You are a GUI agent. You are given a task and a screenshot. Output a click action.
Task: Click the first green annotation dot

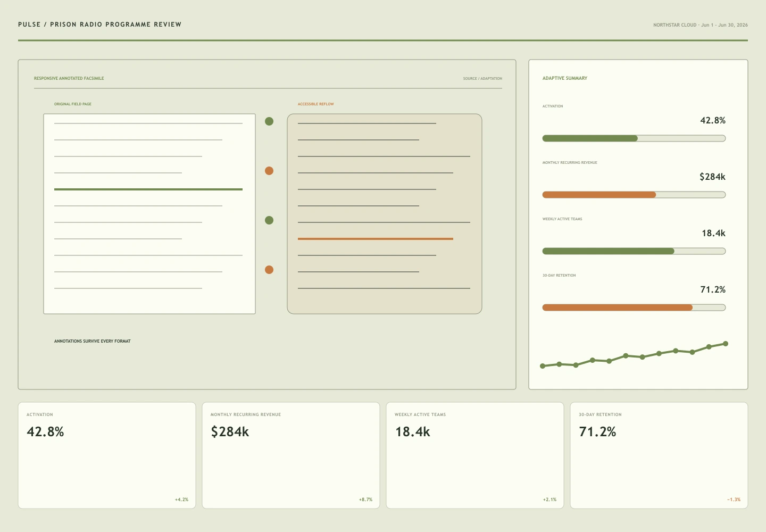coord(269,121)
